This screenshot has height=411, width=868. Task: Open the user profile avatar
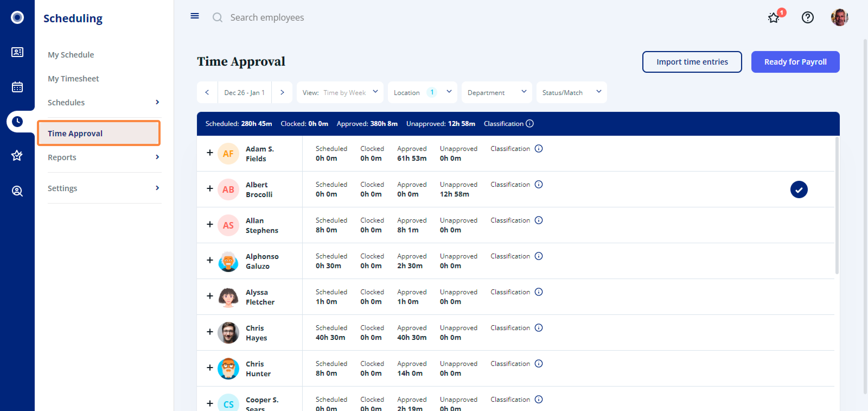point(839,17)
